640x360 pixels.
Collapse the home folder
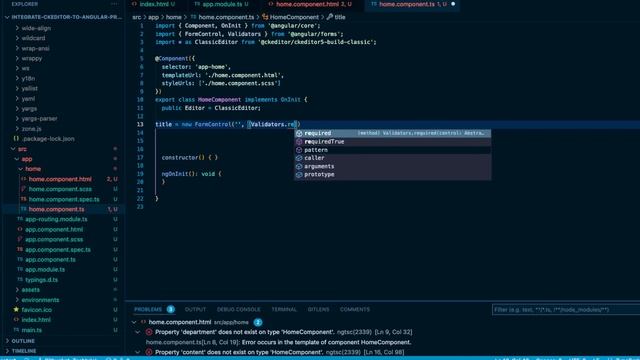(x=33, y=169)
